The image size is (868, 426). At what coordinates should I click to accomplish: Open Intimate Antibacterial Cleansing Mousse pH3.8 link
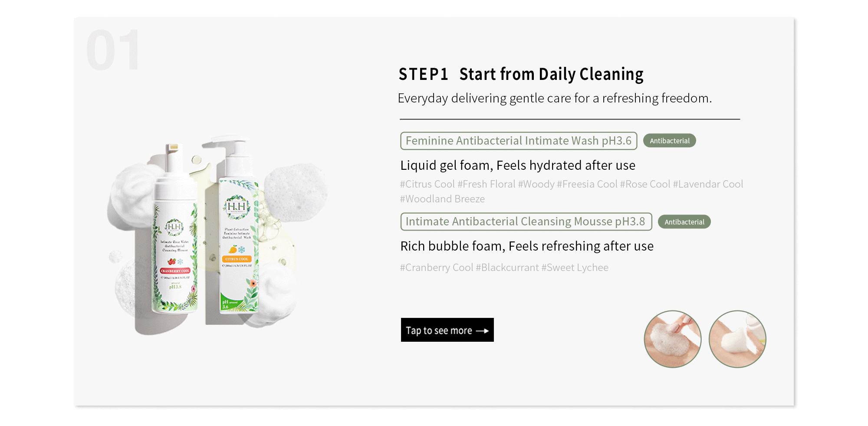[x=526, y=221]
